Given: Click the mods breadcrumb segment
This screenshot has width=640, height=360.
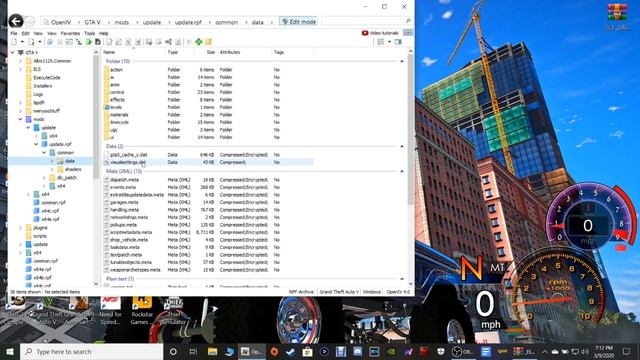Looking at the screenshot, I should [122, 22].
